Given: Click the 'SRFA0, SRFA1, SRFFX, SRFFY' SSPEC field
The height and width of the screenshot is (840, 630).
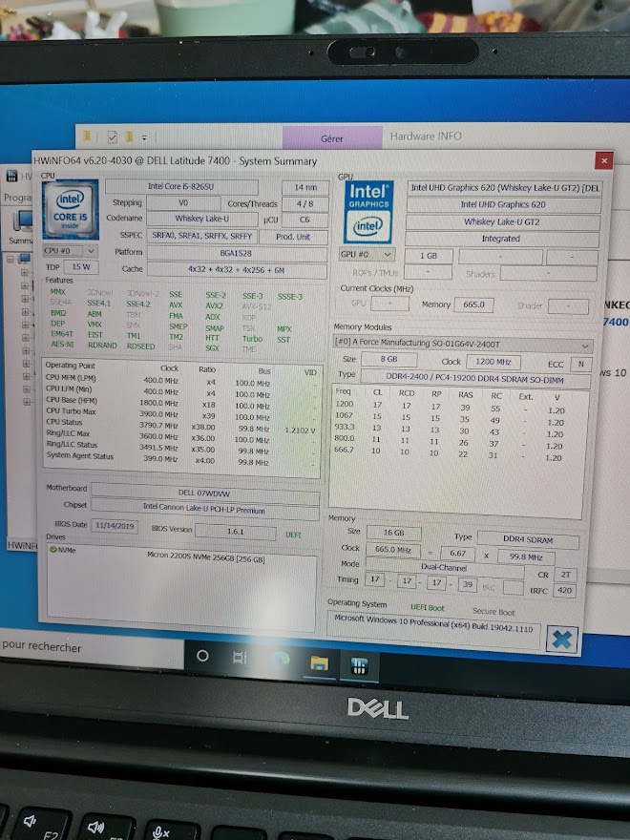Looking at the screenshot, I should pos(202,236).
